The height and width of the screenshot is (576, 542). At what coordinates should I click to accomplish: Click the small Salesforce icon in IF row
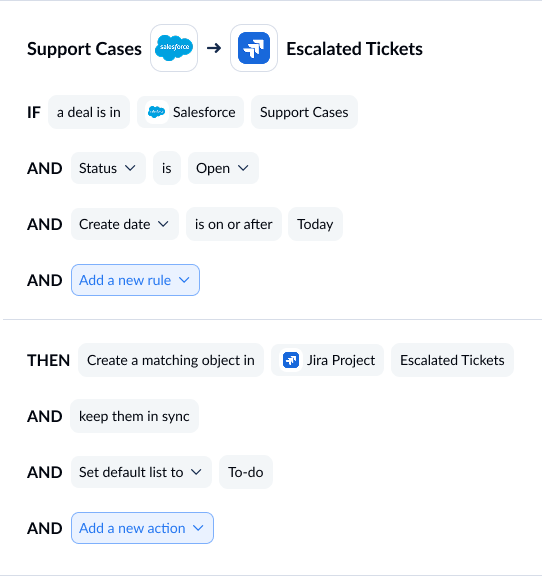[x=157, y=112]
